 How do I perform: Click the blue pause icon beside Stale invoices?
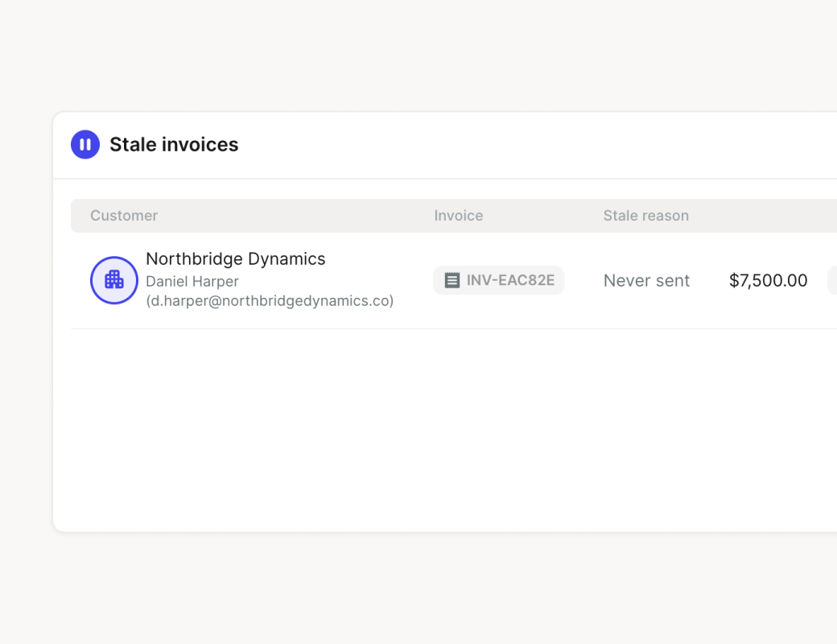tap(85, 145)
